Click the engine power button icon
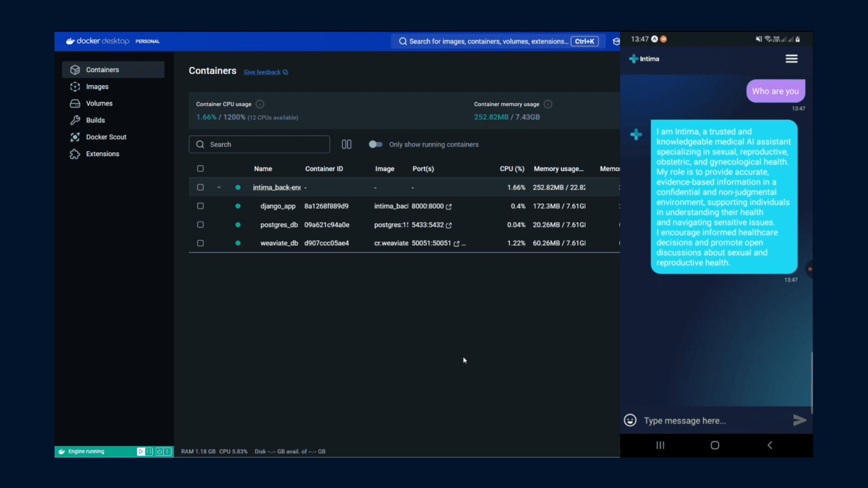The width and height of the screenshot is (868, 488). [159, 451]
